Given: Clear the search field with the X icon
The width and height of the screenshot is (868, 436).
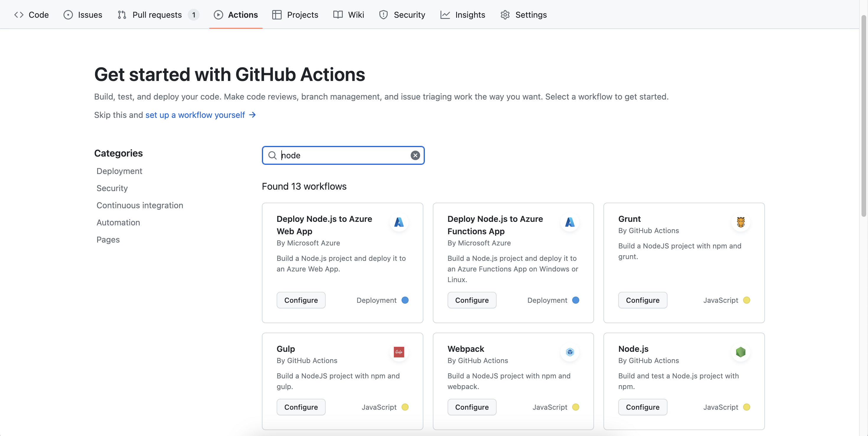Looking at the screenshot, I should (415, 155).
